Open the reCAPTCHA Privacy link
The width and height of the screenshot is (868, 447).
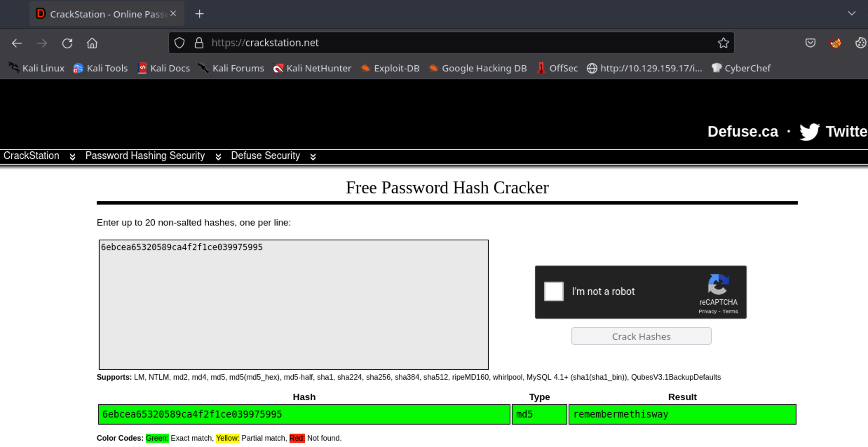click(707, 311)
